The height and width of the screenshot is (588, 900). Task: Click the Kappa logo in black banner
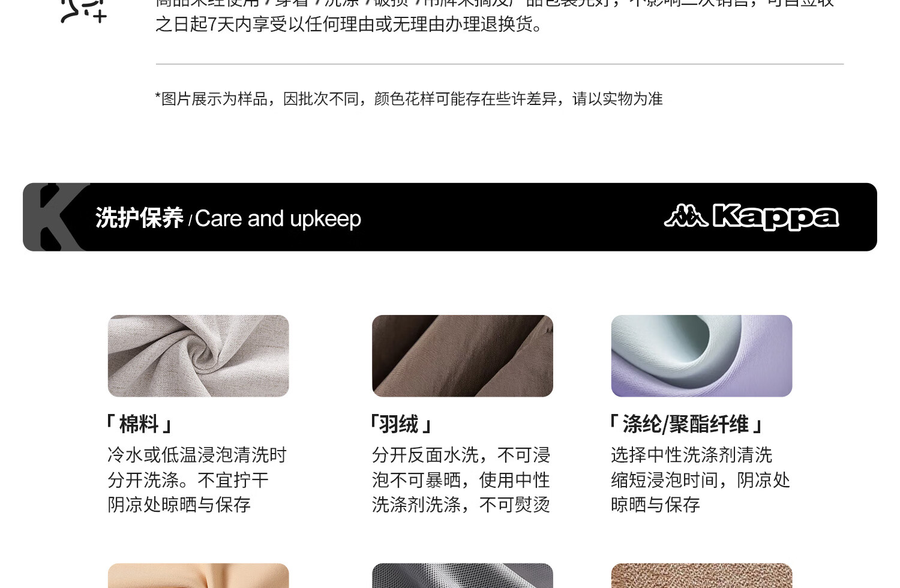pos(751,217)
